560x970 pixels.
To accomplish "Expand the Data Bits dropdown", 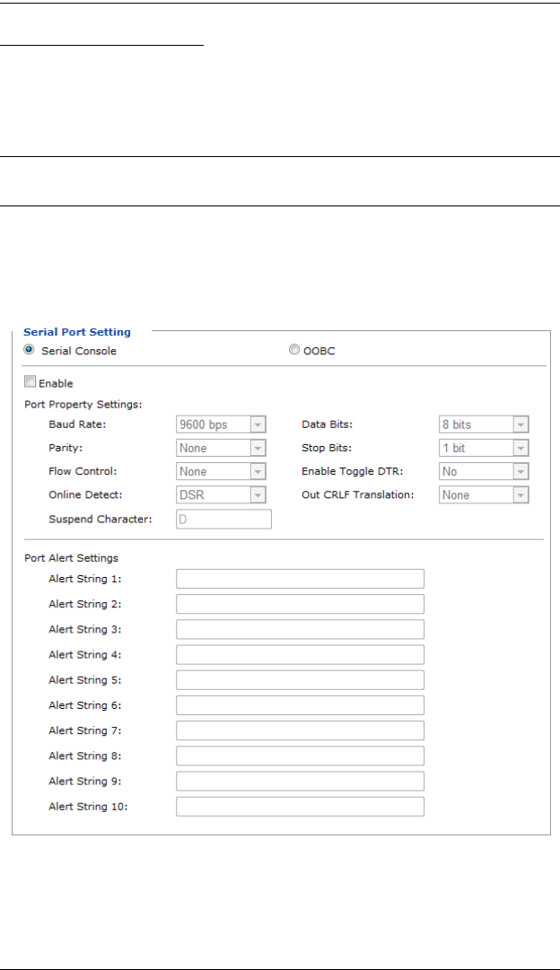I will point(483,424).
